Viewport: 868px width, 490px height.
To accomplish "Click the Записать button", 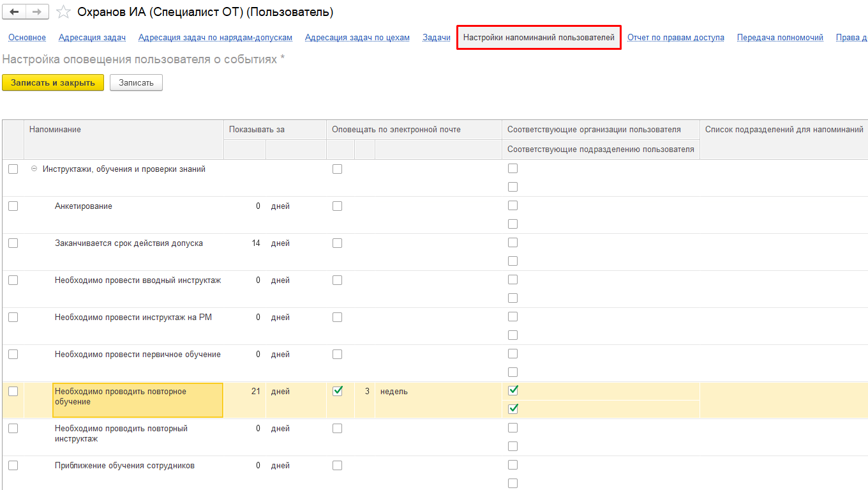I will [x=136, y=82].
